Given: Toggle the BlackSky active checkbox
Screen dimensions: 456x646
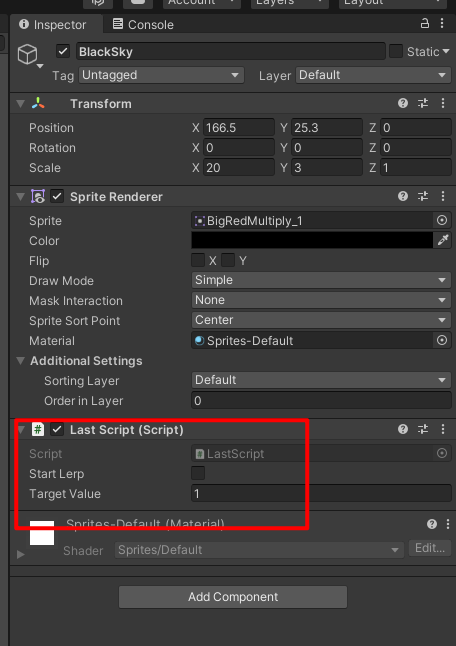Looking at the screenshot, I should tap(63, 51).
